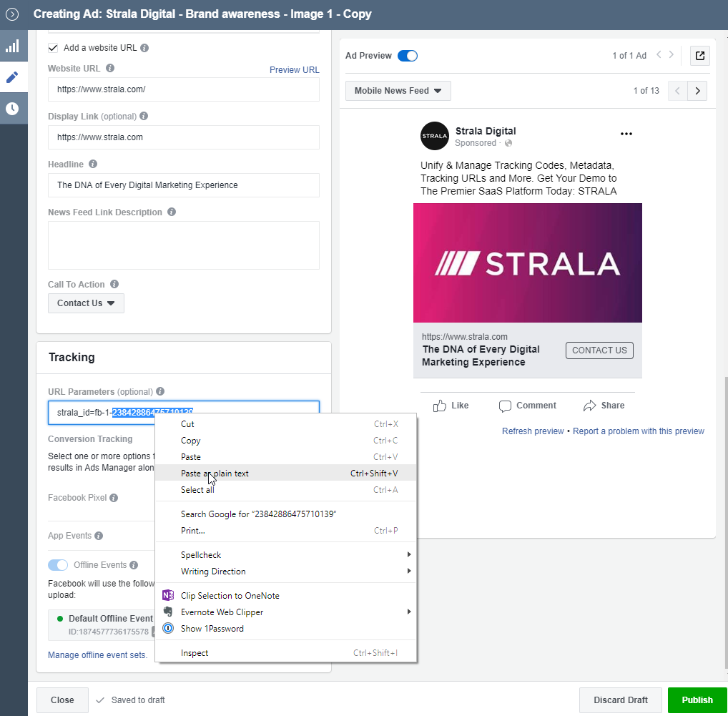Expand the Writing Direction submenu
This screenshot has height=716, width=728.
click(x=286, y=572)
